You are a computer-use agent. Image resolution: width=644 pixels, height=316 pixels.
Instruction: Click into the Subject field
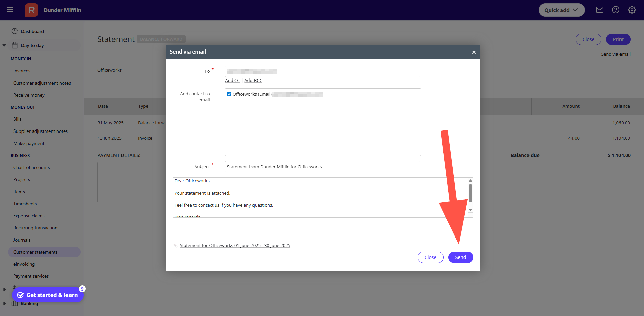(322, 167)
